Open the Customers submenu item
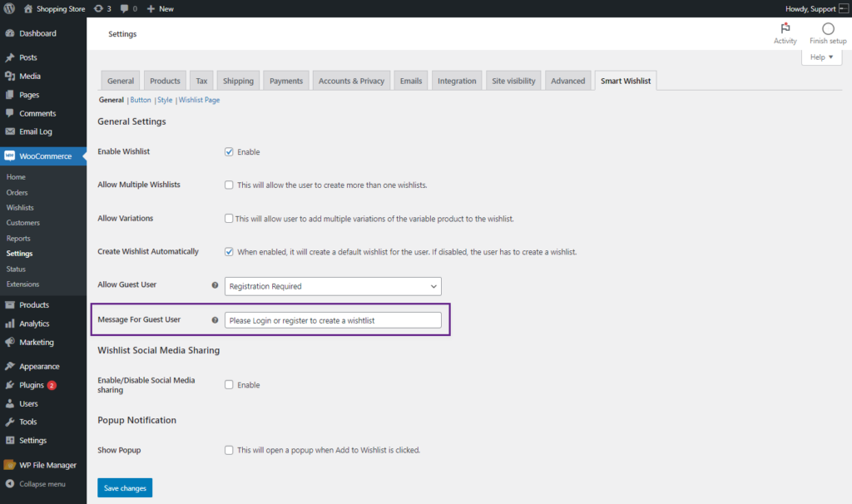Viewport: 852px width, 504px height. (x=22, y=223)
